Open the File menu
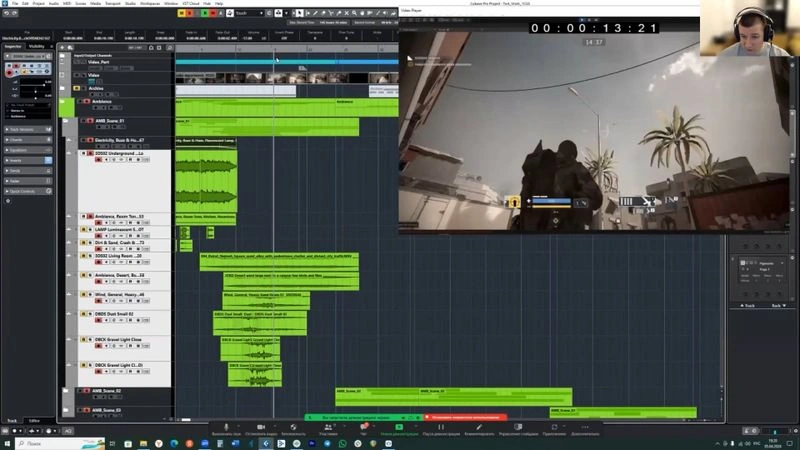Viewport: 800px width, 450px height. coord(15,3)
